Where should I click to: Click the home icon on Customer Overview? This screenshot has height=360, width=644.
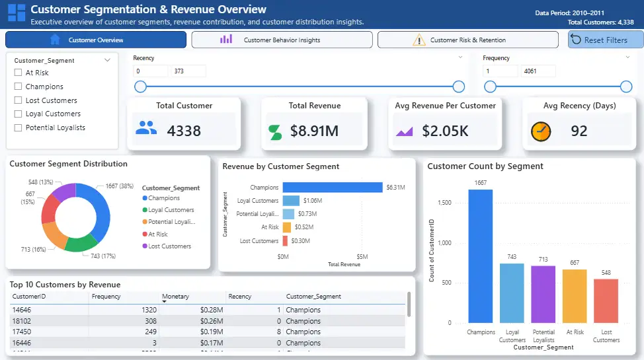(x=56, y=40)
